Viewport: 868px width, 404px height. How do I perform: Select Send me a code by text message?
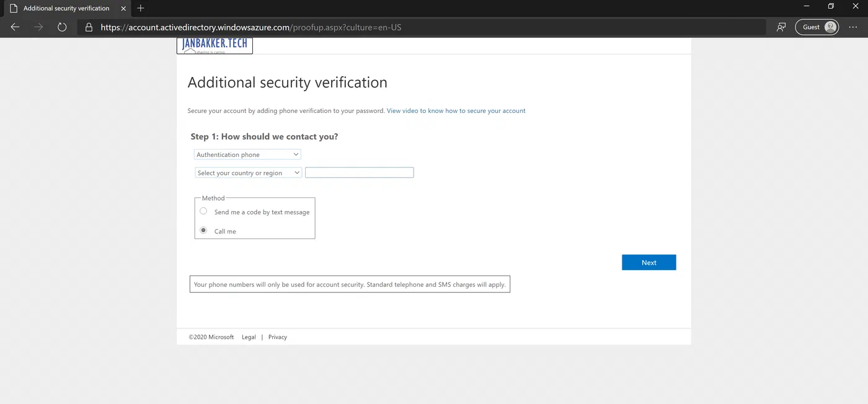pyautogui.click(x=203, y=211)
